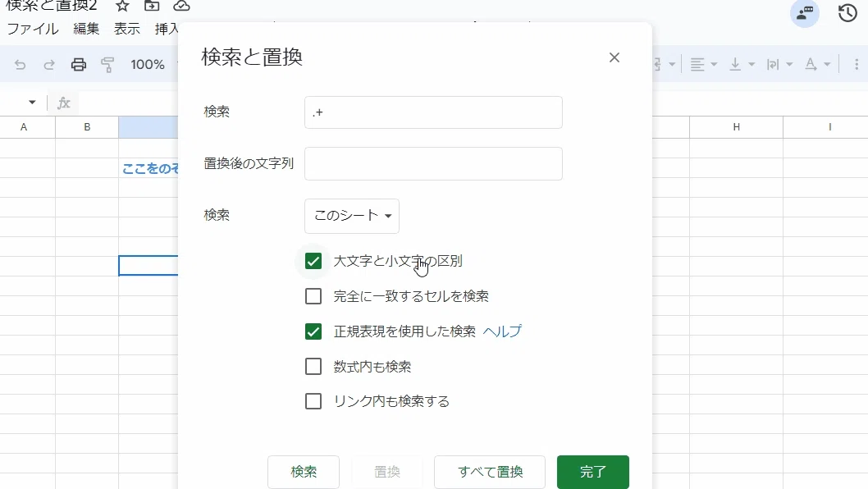Open the このシート search scope dropdown
868x489 pixels.
pos(352,216)
